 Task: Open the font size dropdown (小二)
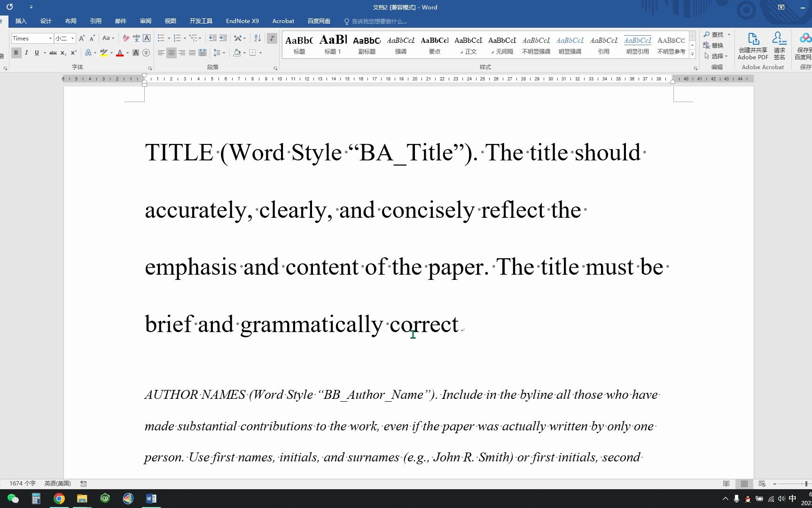coord(73,38)
